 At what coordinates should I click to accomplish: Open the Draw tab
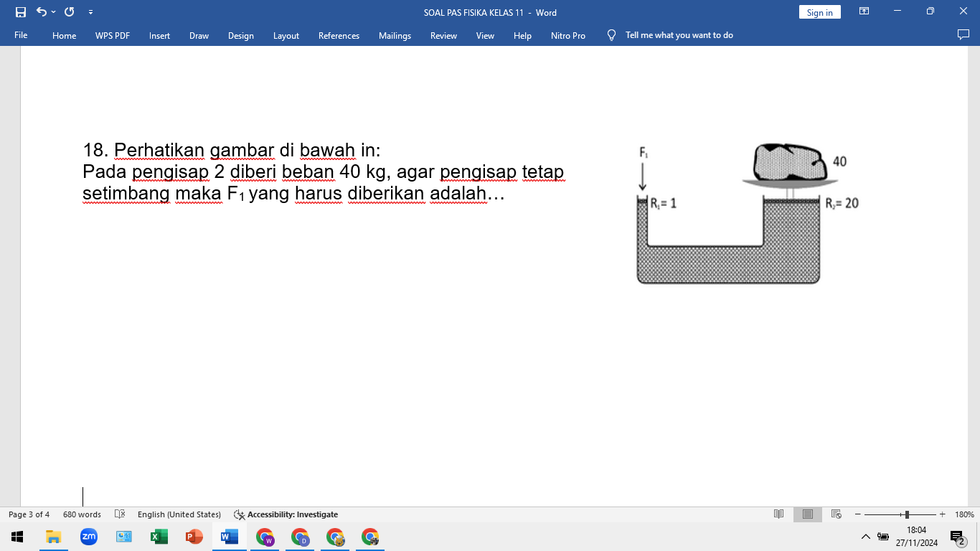199,35
